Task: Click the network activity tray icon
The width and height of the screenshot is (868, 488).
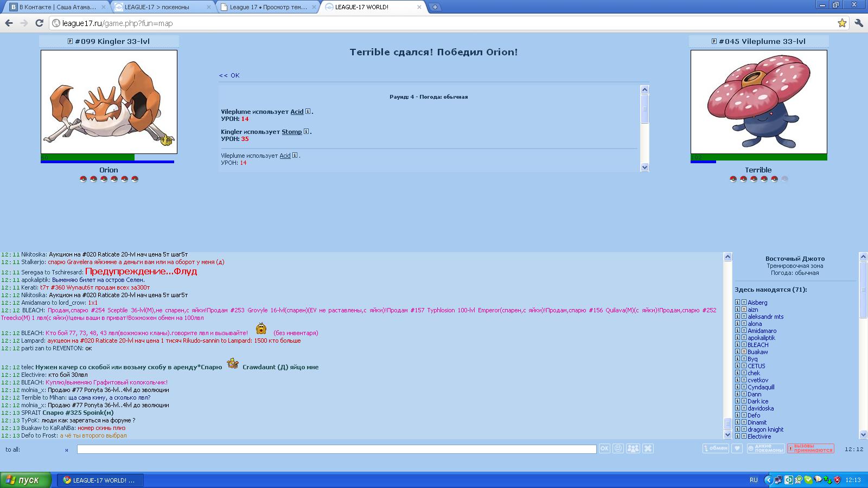Action: tap(828, 480)
